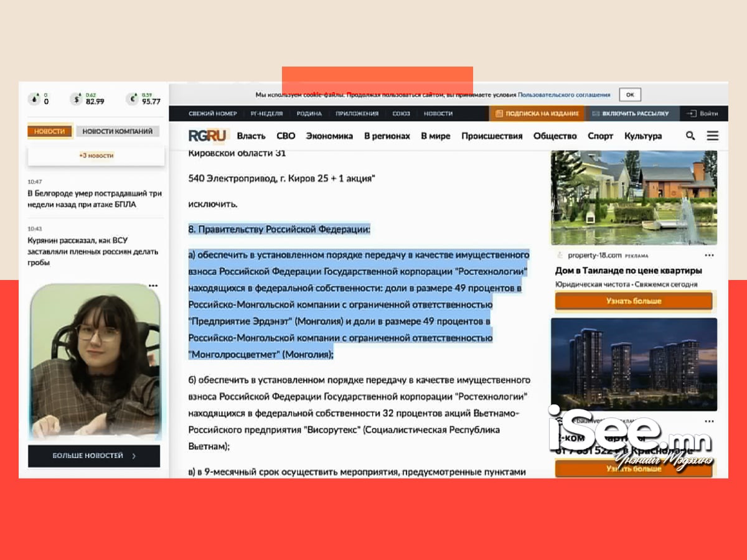Open Происшествия section

(492, 136)
